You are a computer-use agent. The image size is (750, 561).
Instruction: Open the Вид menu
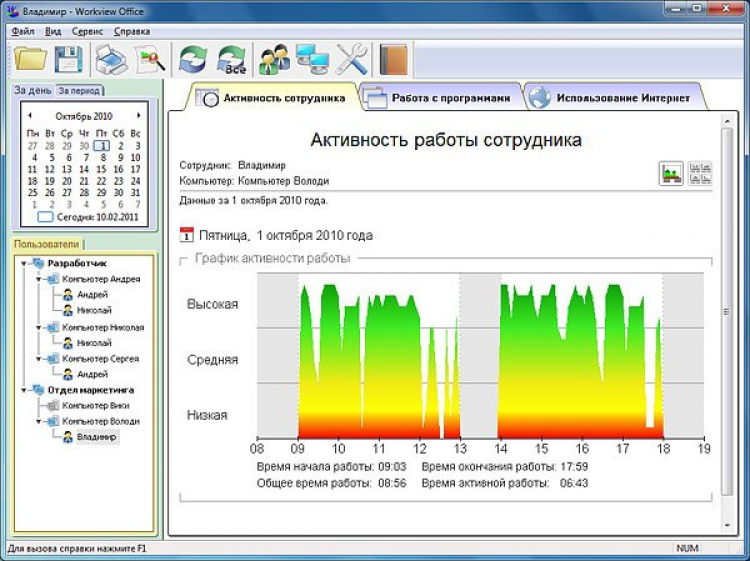pos(53,32)
